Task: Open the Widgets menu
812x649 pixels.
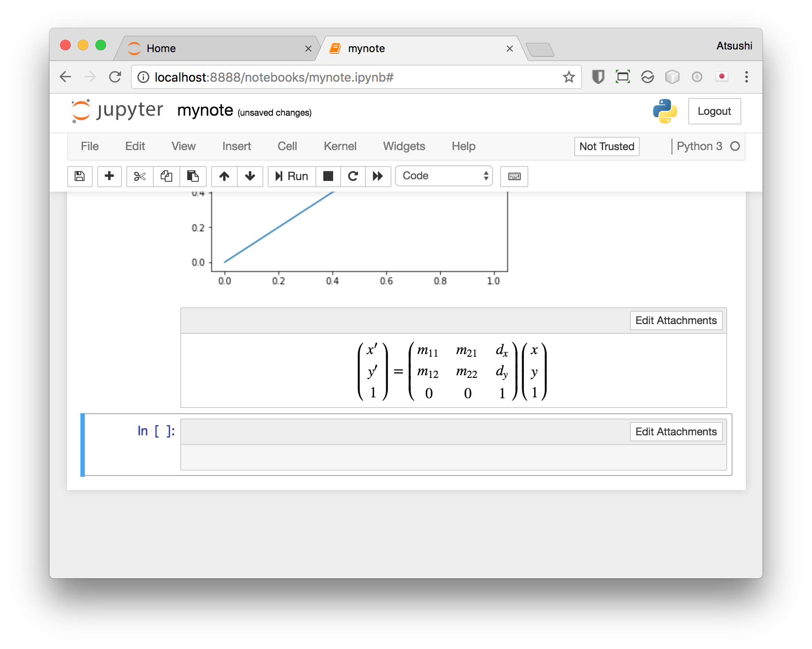Action: coord(404,146)
